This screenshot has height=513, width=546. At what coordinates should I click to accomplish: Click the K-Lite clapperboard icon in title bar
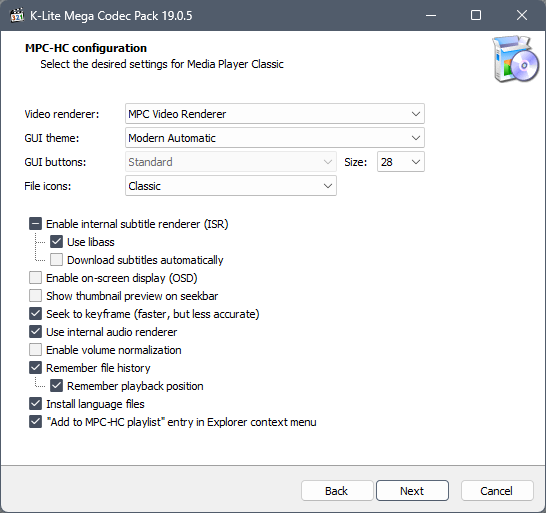click(x=17, y=16)
